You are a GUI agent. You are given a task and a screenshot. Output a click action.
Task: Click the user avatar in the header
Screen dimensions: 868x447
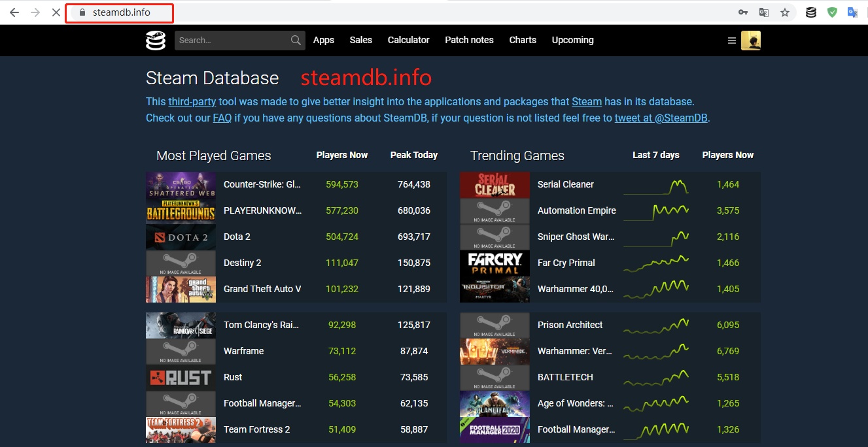[x=751, y=41]
